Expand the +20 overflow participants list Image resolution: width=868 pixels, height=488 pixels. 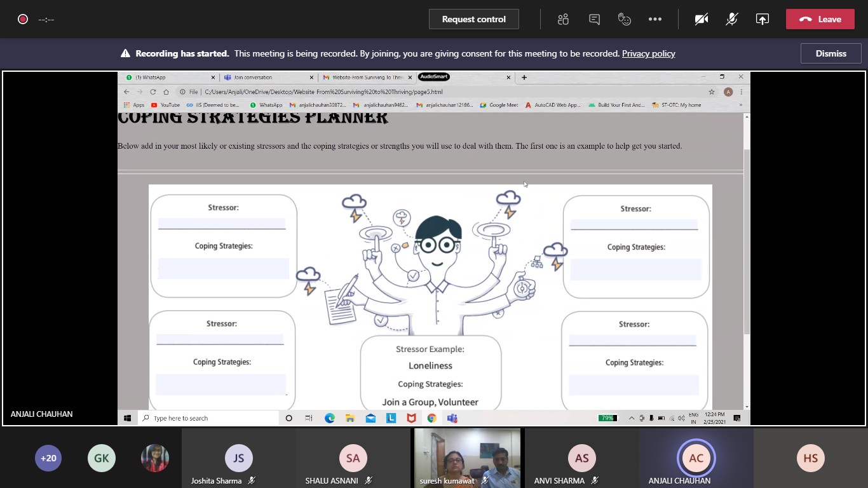[x=48, y=458]
